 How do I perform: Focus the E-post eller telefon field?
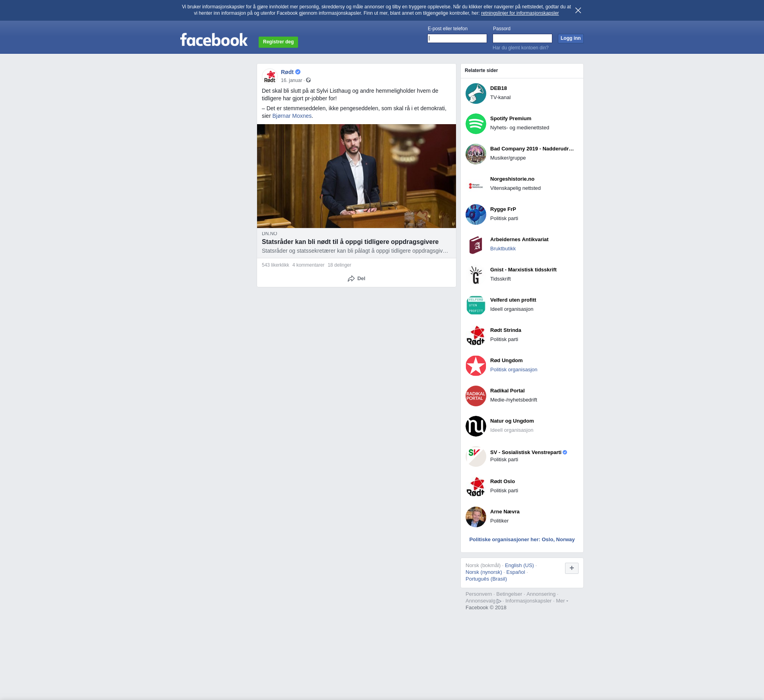pyautogui.click(x=457, y=38)
